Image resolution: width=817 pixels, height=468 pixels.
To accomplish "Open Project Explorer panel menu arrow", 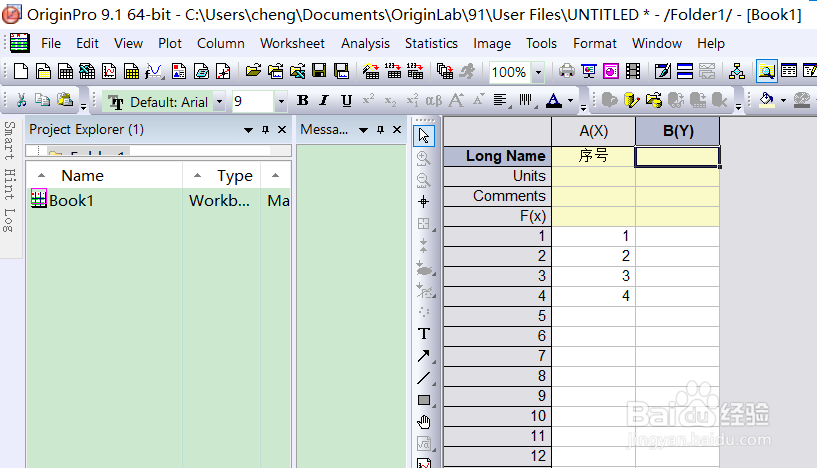I will coord(249,130).
